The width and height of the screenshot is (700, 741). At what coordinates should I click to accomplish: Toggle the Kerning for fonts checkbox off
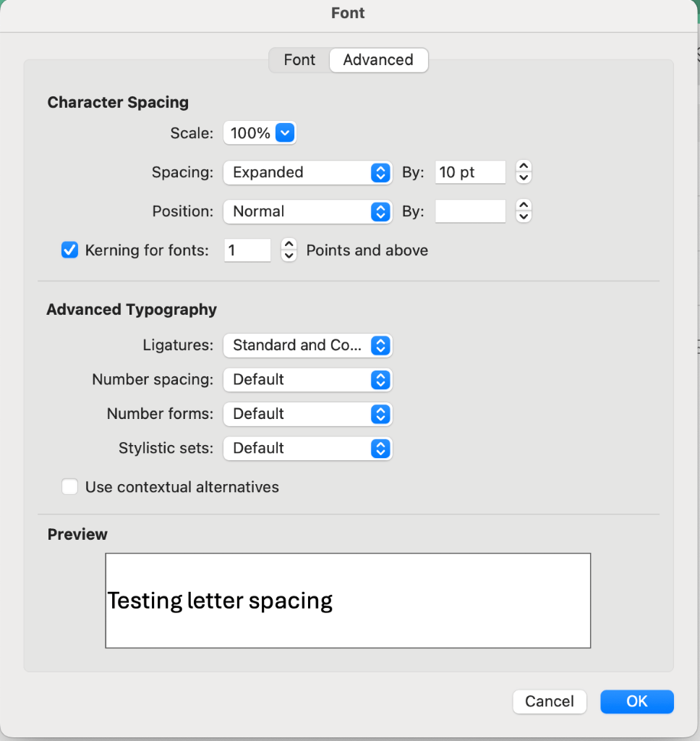pyautogui.click(x=69, y=250)
